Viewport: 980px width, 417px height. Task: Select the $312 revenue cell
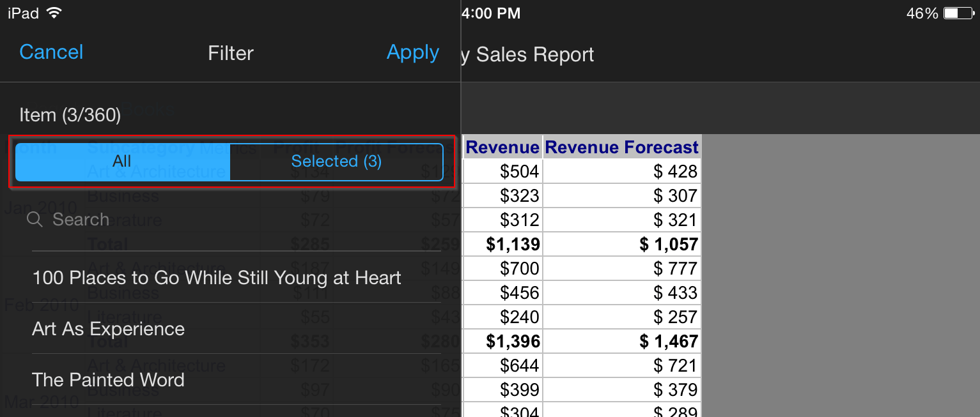(502, 220)
